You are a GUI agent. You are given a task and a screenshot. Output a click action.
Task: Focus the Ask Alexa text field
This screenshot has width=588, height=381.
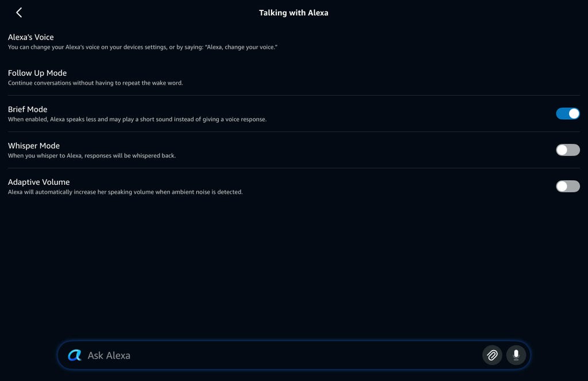click(276, 355)
